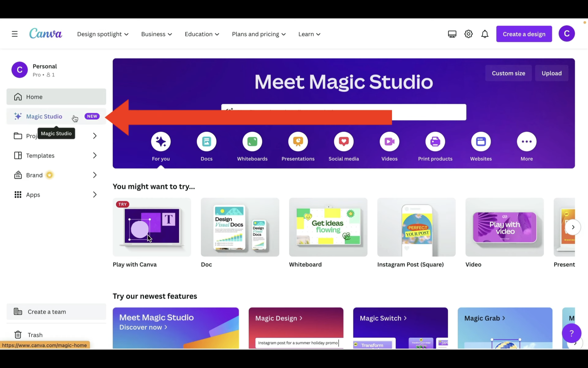Image resolution: width=588 pixels, height=368 pixels.
Task: Expand the Education menu
Action: pos(202,34)
